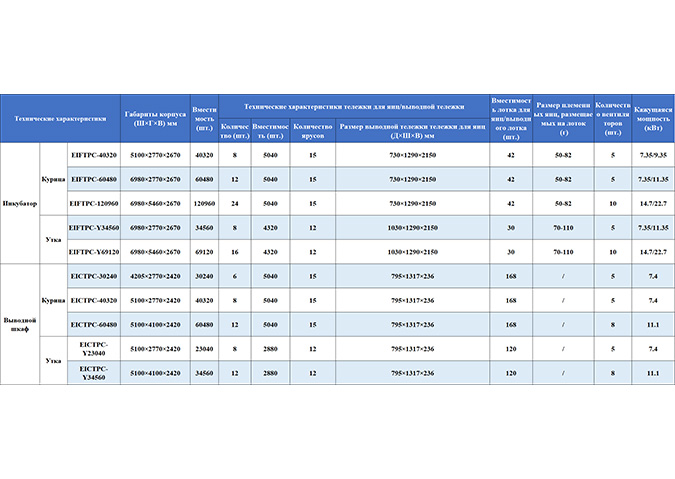675x479 pixels.
Task: Click the Размер выводной тележки sub-header
Action: point(412,131)
